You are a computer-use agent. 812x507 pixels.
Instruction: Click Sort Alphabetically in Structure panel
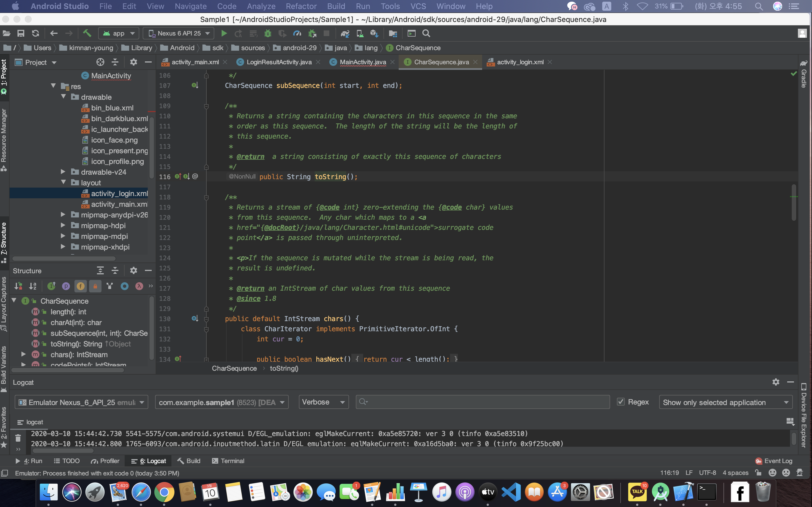tap(32, 286)
